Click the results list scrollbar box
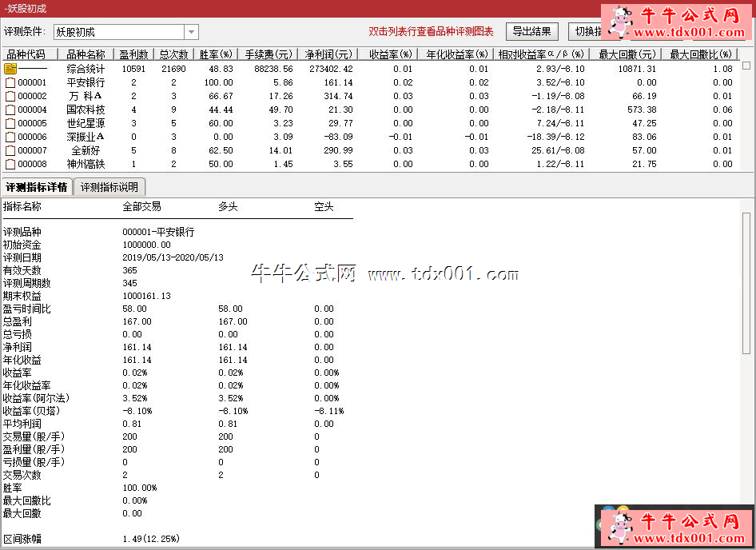Viewport: 756px width, 550px height. coord(746,65)
